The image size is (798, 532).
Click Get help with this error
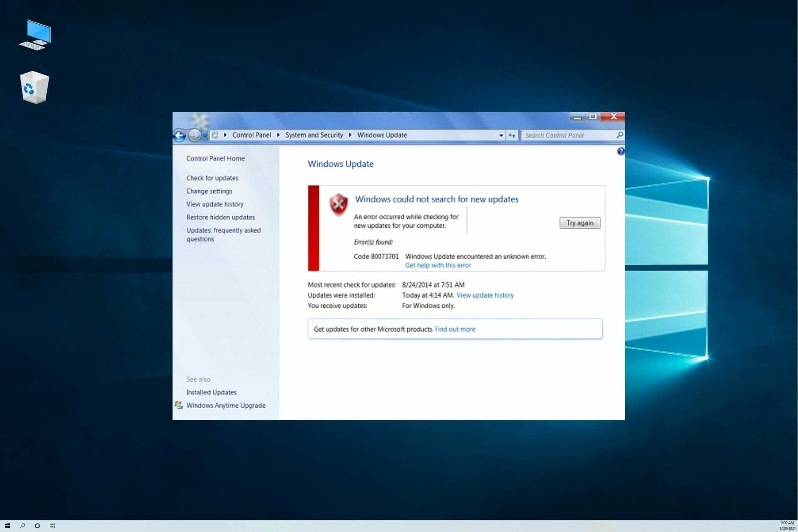tap(438, 265)
